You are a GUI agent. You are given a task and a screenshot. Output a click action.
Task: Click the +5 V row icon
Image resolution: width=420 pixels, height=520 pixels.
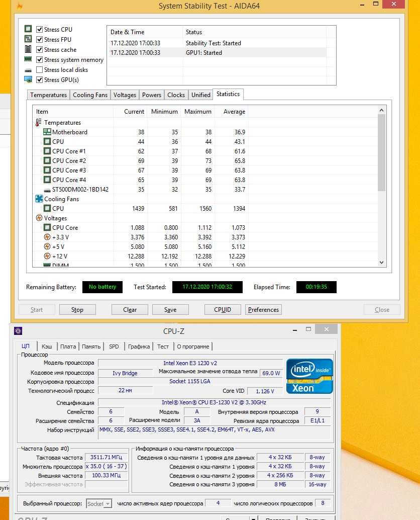(47, 247)
